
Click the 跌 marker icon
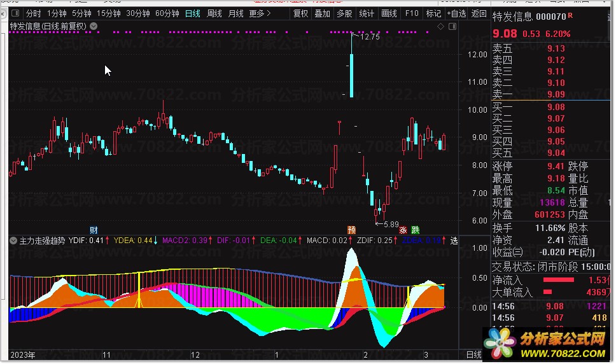415,230
